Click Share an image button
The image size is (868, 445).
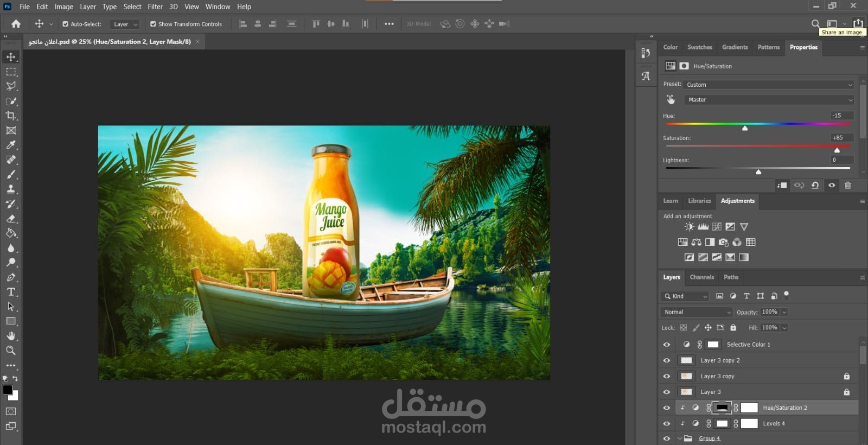(858, 23)
